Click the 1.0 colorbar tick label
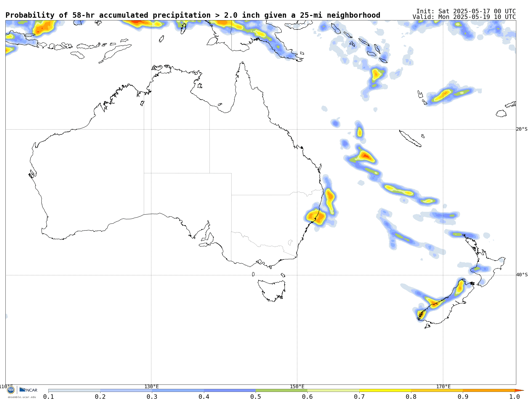The width and height of the screenshot is (532, 400). 515,397
